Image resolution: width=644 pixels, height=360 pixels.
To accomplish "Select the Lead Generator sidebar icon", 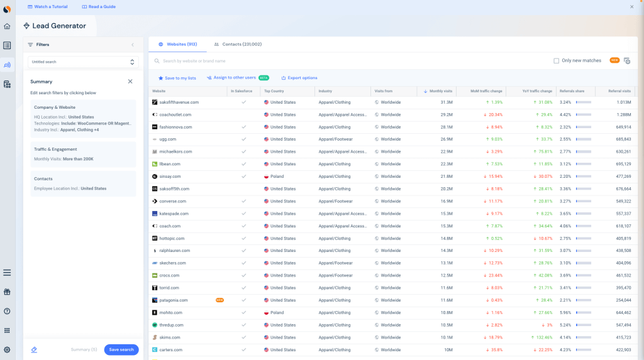I will [x=7, y=65].
